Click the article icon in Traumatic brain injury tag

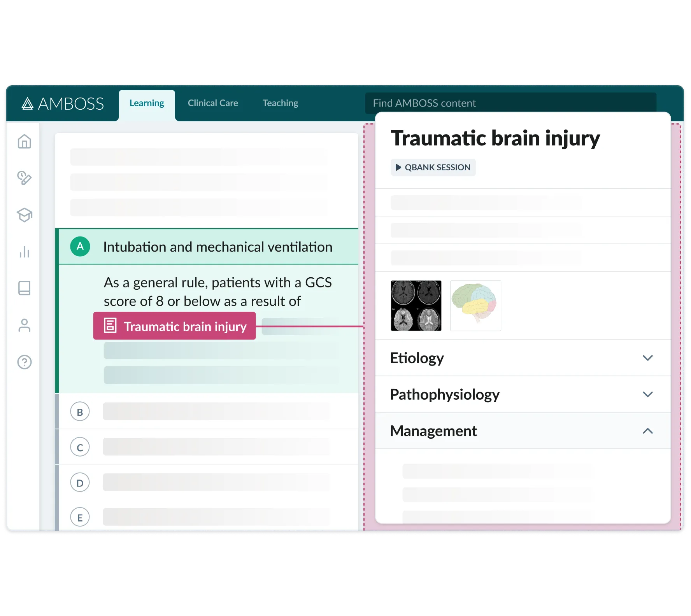click(x=110, y=325)
